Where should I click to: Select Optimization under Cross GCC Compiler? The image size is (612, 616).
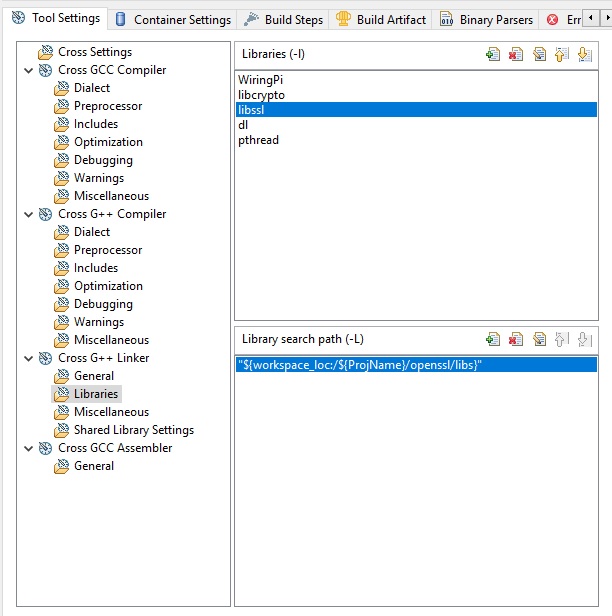point(108,142)
